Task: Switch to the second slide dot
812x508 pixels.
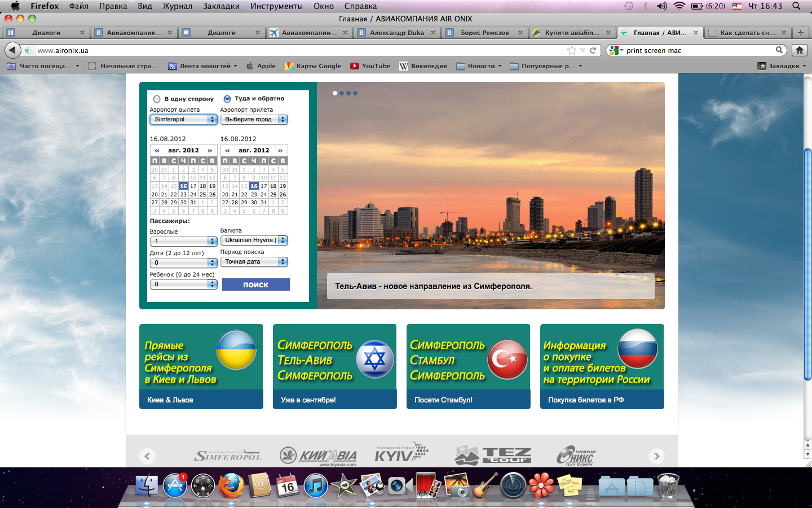Action: pos(342,93)
